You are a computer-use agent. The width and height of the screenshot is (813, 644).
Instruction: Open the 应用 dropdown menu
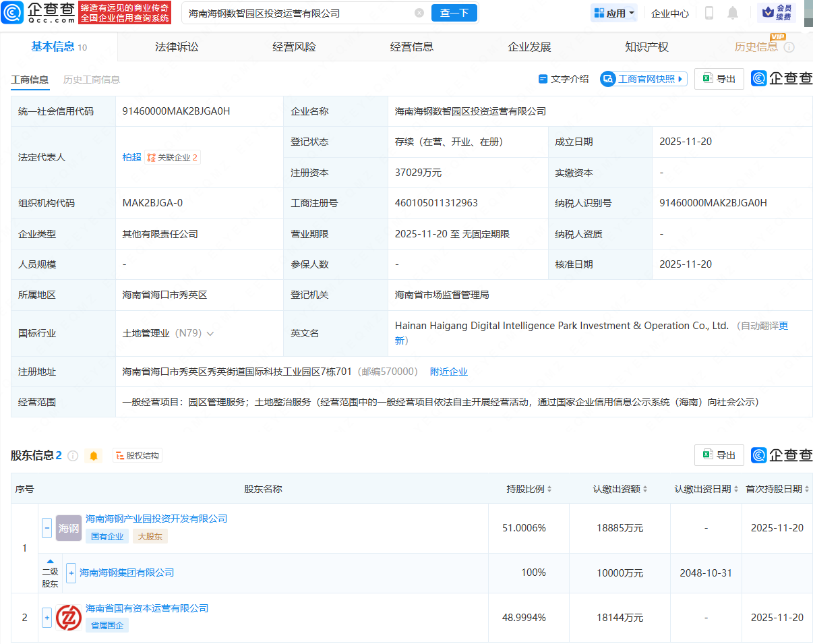pos(614,13)
